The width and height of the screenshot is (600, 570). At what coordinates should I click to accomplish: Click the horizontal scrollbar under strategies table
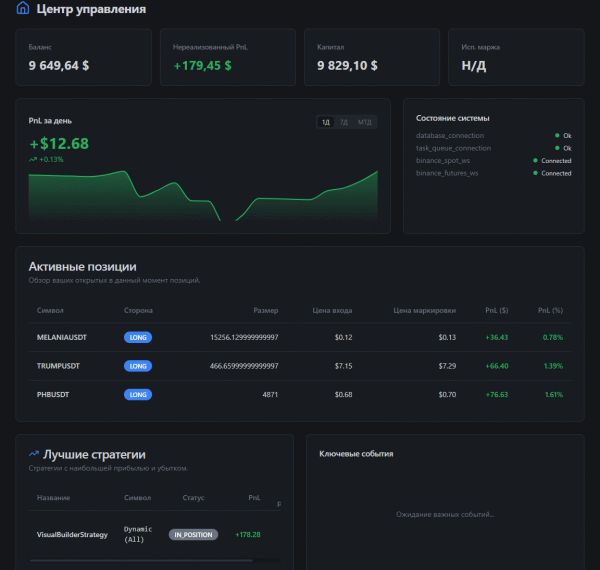coord(141,560)
